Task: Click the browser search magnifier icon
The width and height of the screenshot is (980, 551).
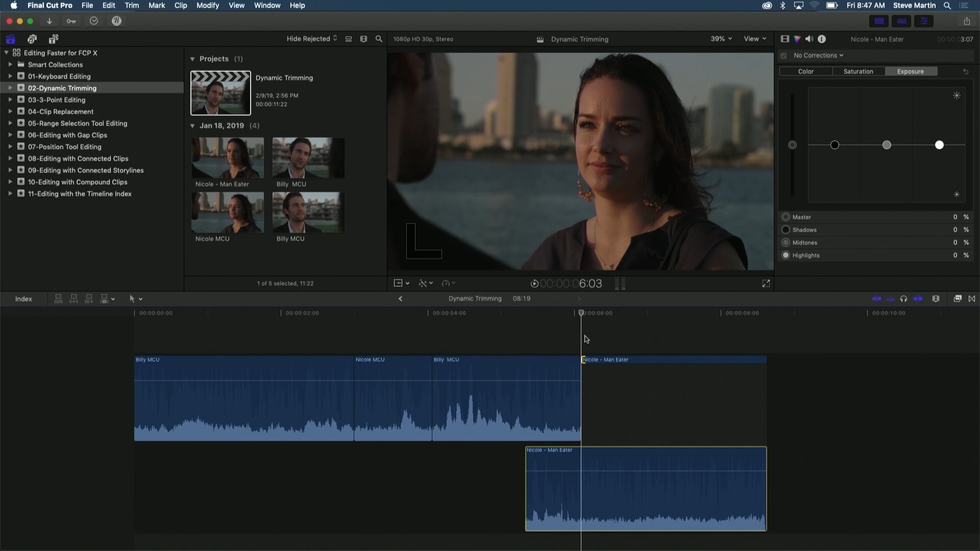Action: pos(379,39)
